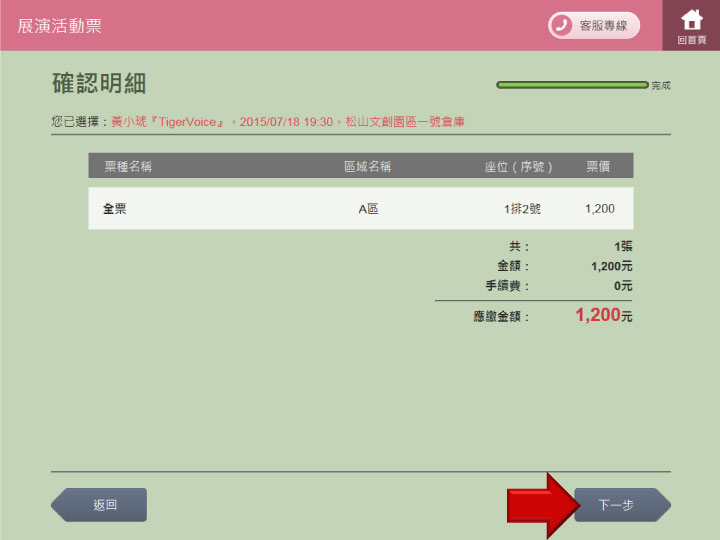Click the 展演活動票 title in header
Screen dimensions: 720x540
59,26
